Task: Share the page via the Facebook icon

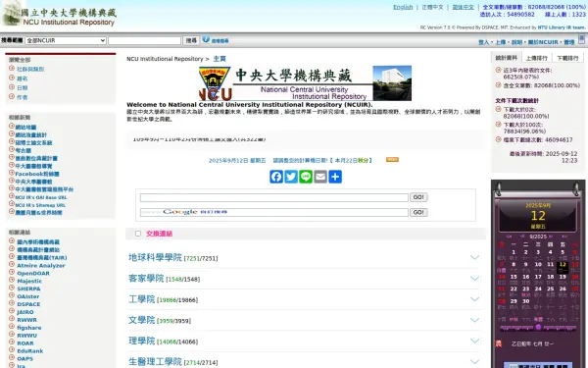Action: (276, 177)
